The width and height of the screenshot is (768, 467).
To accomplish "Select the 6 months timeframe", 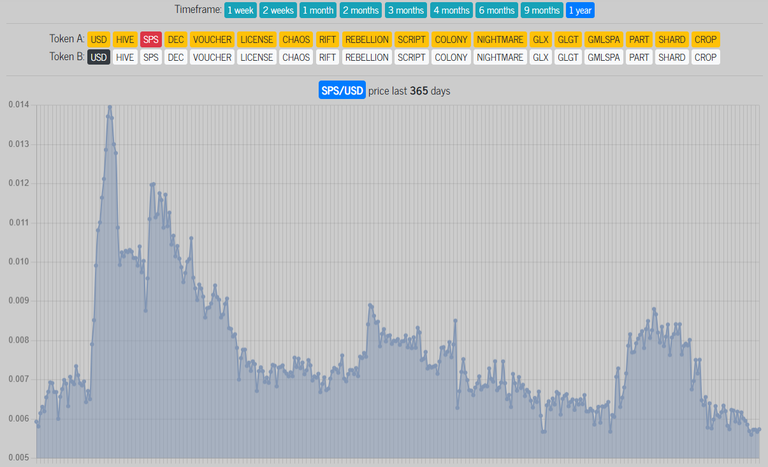I will (495, 10).
